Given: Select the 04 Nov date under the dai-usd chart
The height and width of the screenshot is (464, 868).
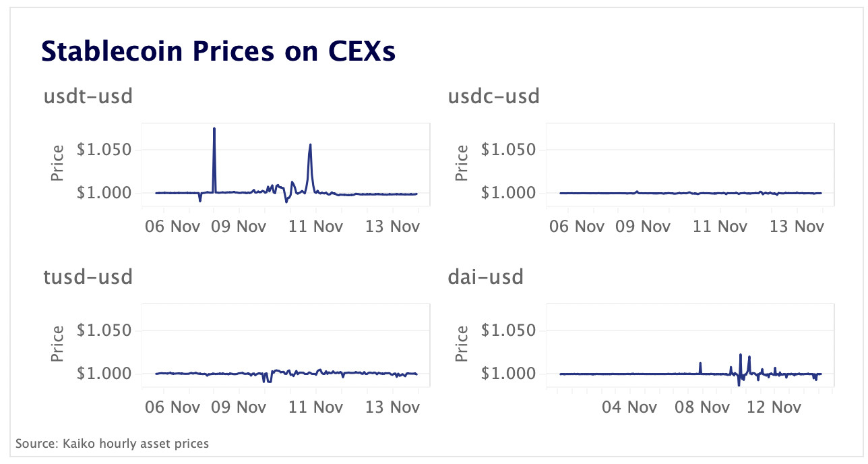Looking at the screenshot, I should (629, 407).
